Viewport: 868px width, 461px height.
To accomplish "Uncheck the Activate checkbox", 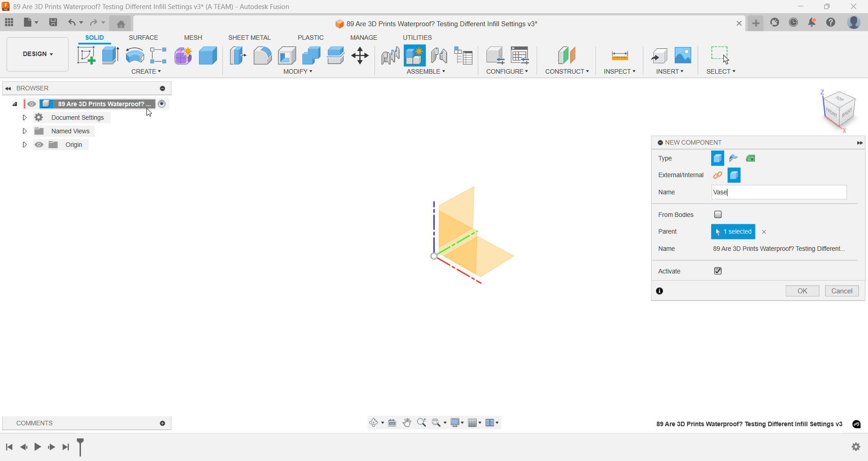I will (718, 271).
